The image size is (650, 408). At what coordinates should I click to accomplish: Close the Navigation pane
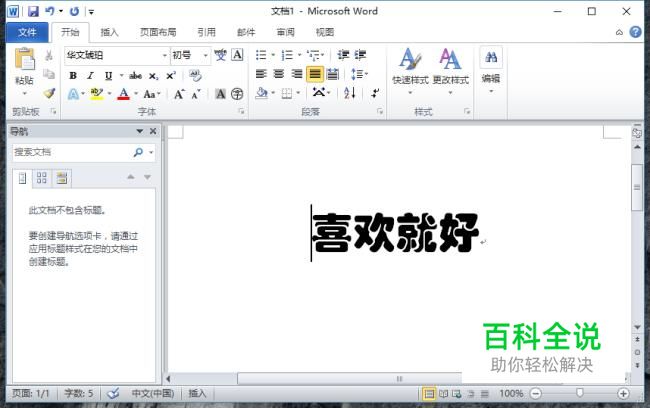pos(153,131)
